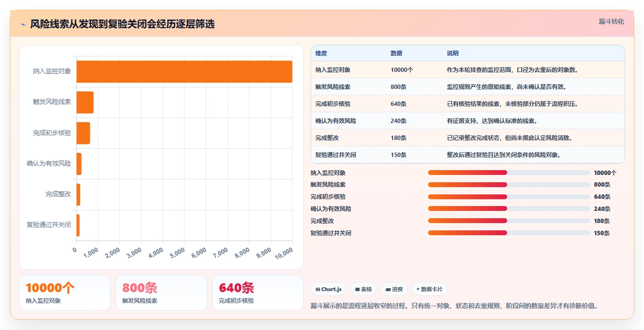Screen dimensions: 644x330
Task: Click the 10000个 value in the table
Action: point(402,70)
